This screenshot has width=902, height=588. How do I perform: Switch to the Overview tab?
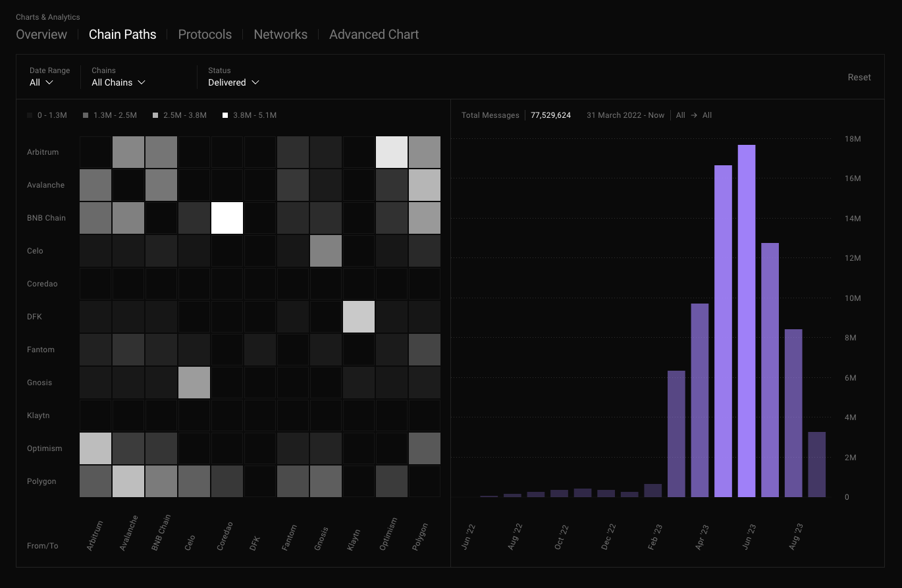tap(41, 34)
